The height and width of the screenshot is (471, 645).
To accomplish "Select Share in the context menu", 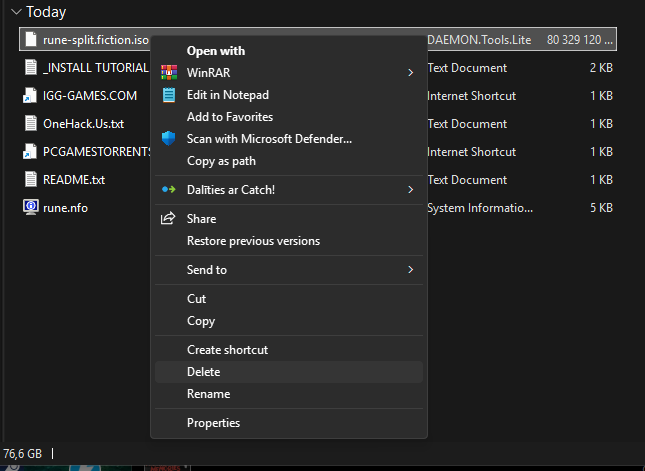I will coord(289,219).
